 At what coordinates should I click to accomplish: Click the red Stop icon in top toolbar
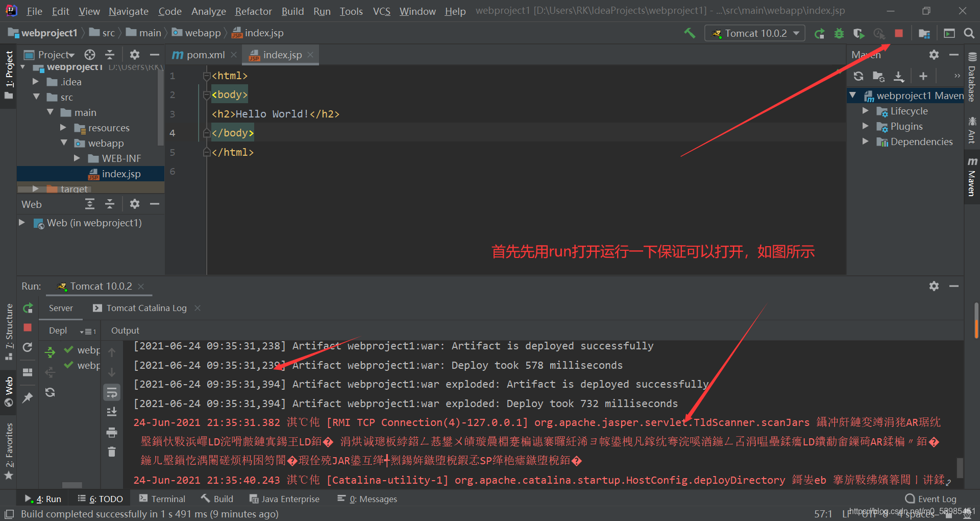(899, 33)
